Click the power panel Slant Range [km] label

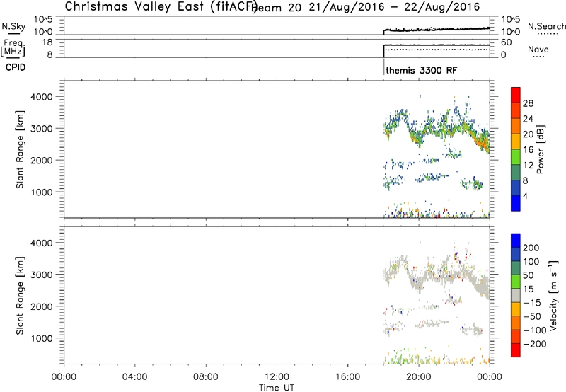point(20,149)
